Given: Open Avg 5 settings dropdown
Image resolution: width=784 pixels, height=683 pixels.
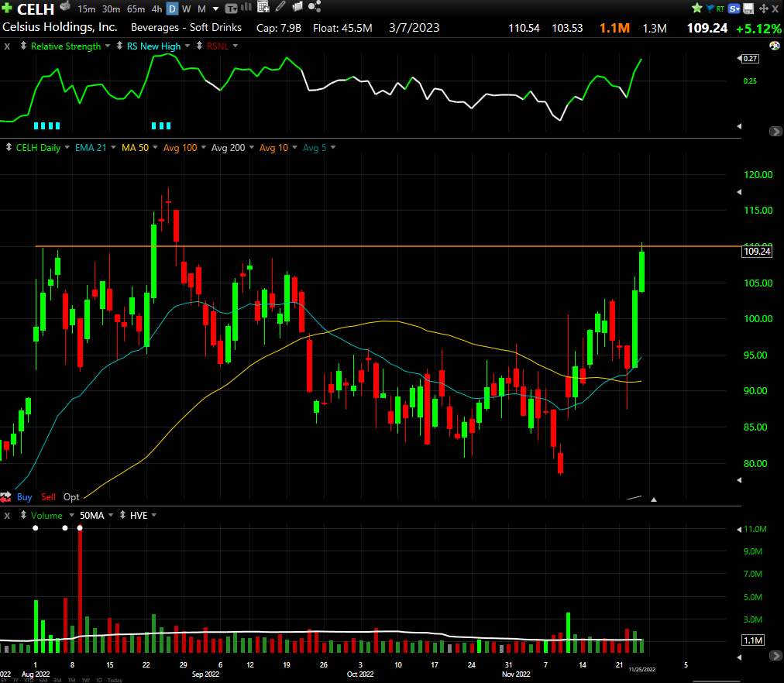Looking at the screenshot, I should 333,147.
